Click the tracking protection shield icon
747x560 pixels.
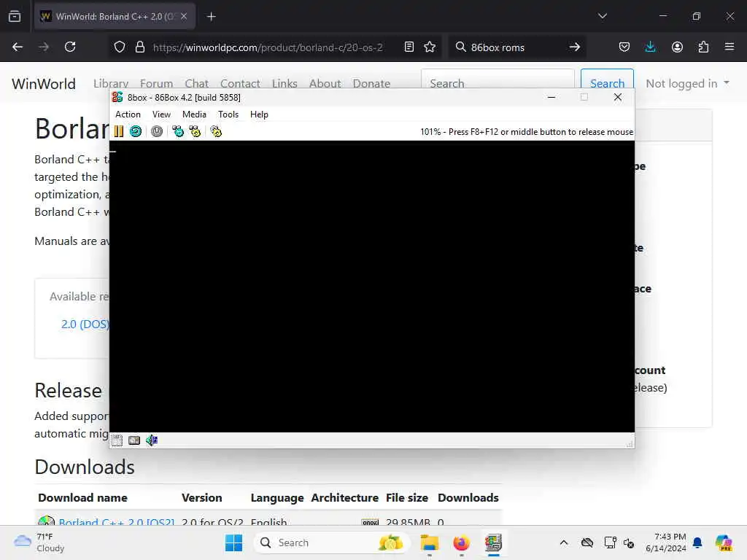pos(120,47)
